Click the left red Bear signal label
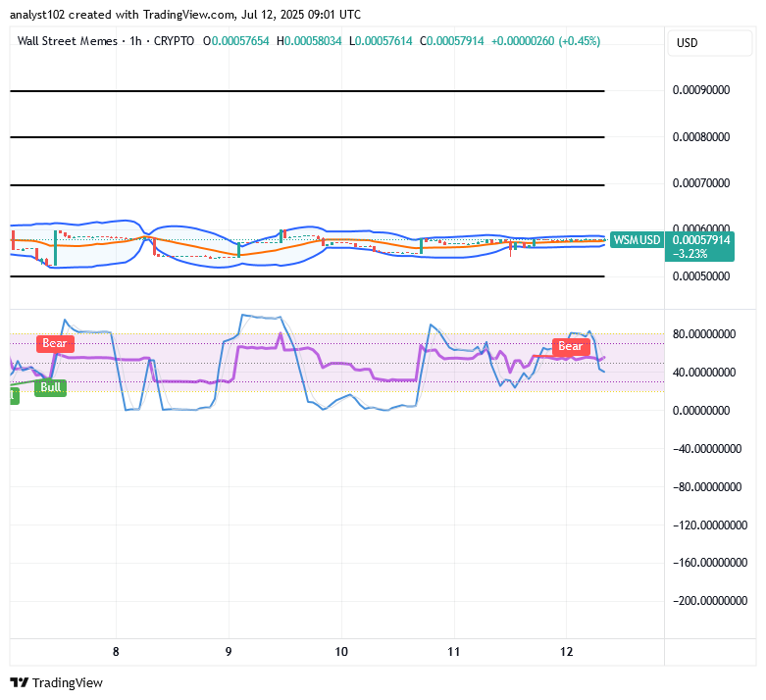 [x=55, y=343]
